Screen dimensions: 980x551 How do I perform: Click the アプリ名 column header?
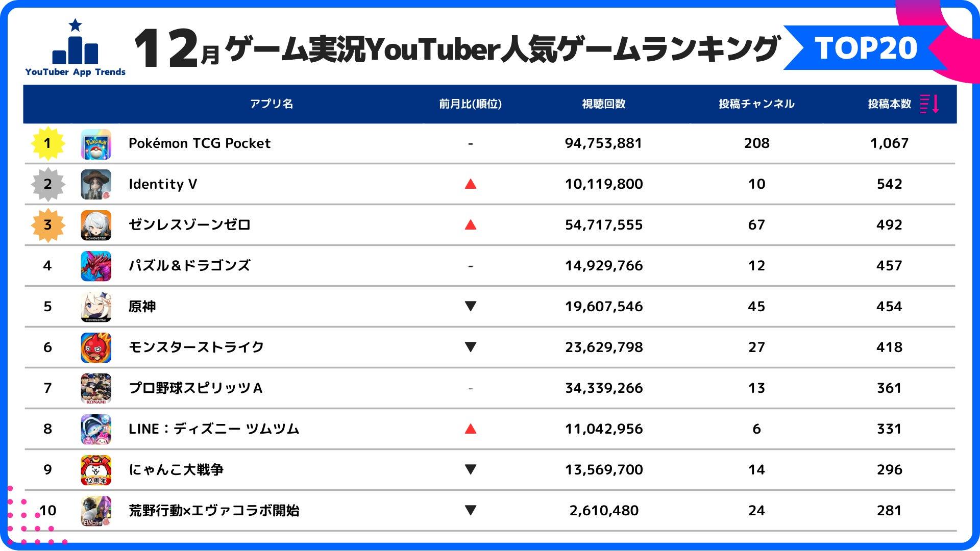coord(272,104)
